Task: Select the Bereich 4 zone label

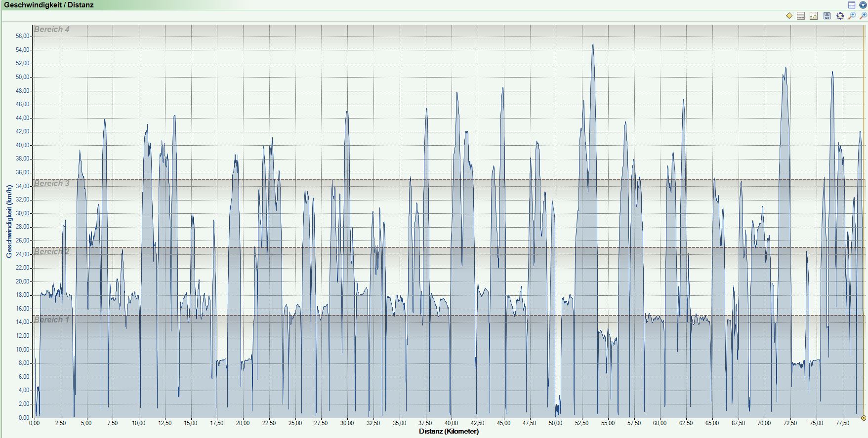Action: (x=52, y=30)
